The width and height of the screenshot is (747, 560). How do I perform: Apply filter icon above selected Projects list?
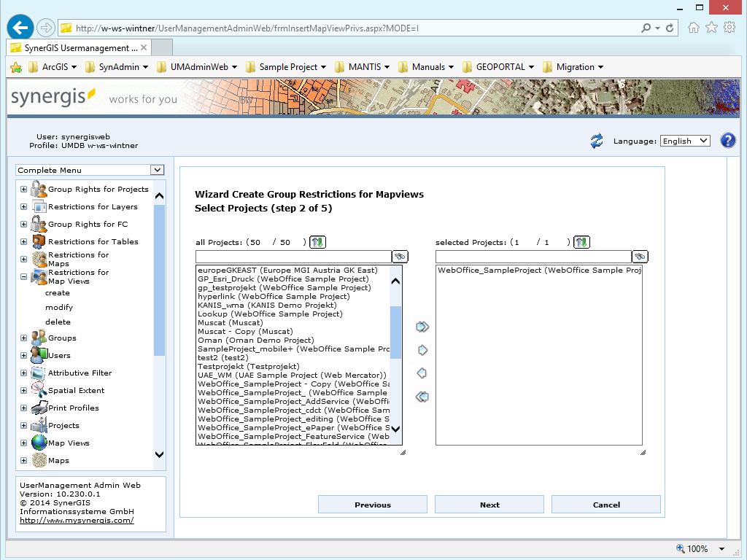tap(640, 256)
